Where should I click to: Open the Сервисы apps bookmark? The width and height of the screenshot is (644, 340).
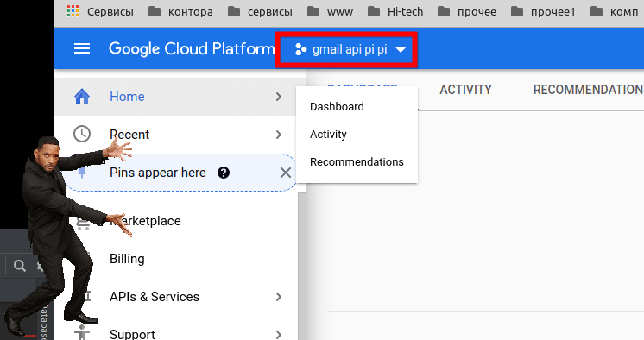click(100, 12)
